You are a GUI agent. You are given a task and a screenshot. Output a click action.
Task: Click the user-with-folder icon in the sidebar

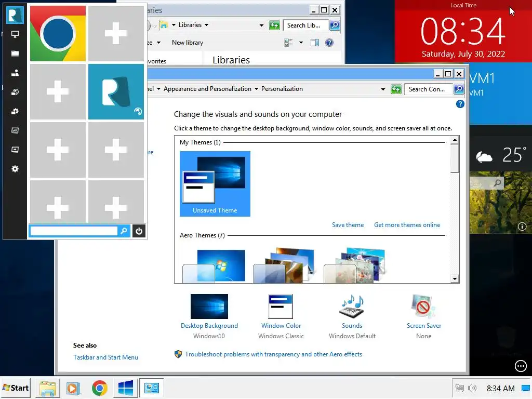15,73
